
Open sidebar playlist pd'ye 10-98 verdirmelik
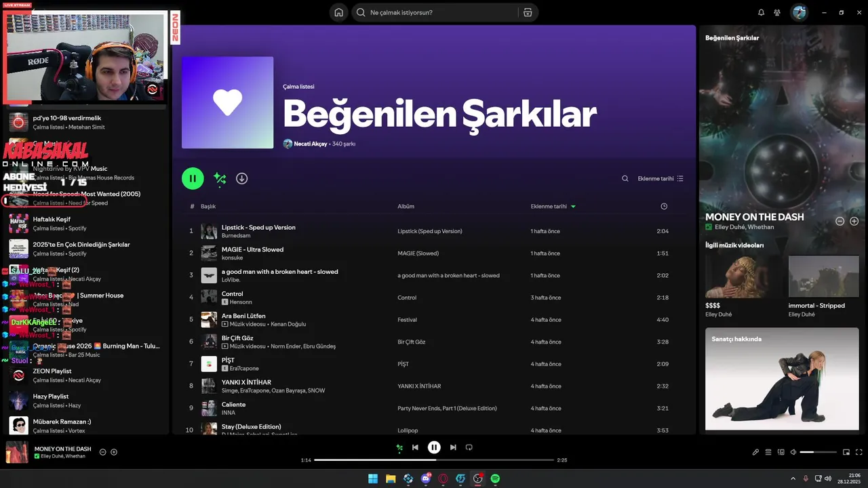pyautogui.click(x=85, y=122)
